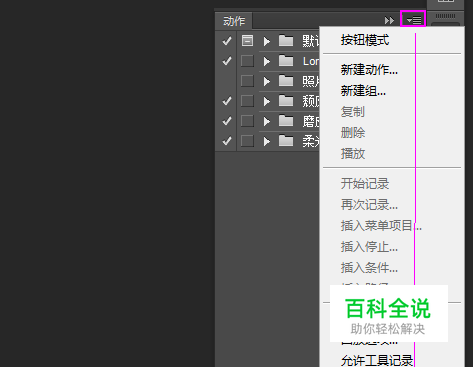Toggle the checkmark for the 磨 action set
This screenshot has width=473, height=367.
(227, 121)
